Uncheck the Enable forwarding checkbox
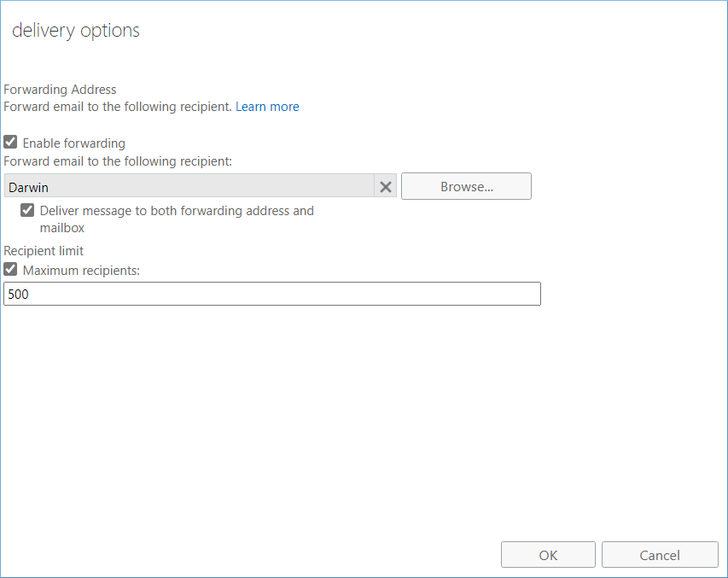This screenshot has width=728, height=578. click(x=10, y=142)
